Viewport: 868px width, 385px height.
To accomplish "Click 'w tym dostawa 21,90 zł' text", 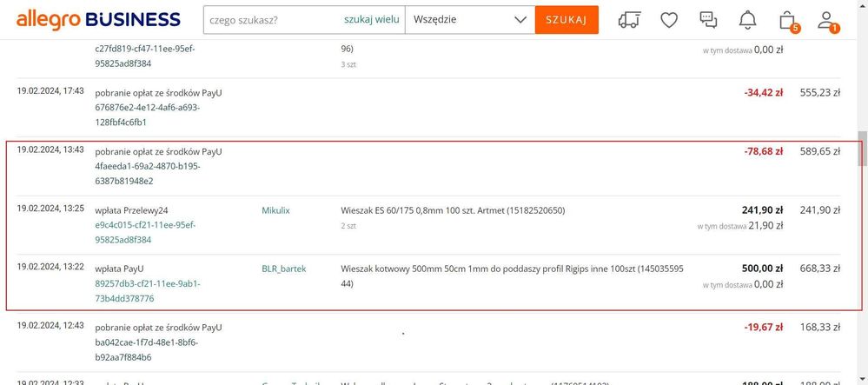I will tap(740, 225).
